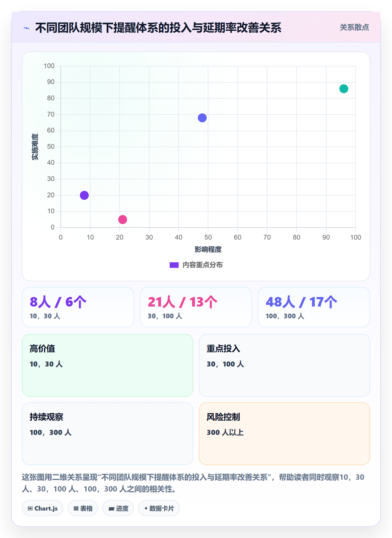Click the 10，30 人 text in 高价值 card
Screen dimensions: 392x538
pyautogui.click(x=46, y=364)
